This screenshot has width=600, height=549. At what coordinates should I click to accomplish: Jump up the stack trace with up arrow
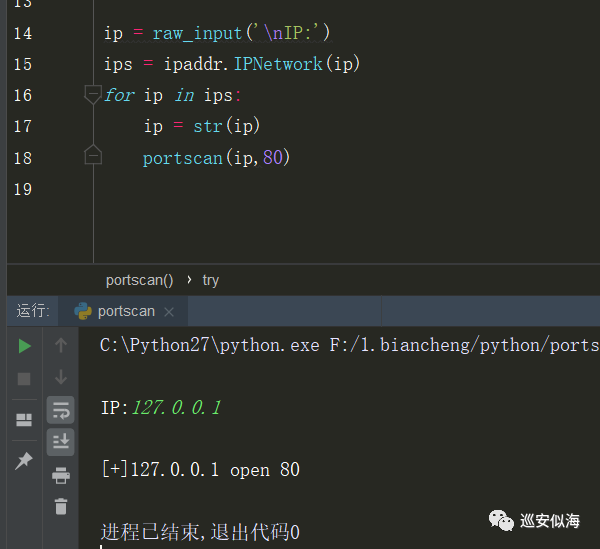[61, 345]
